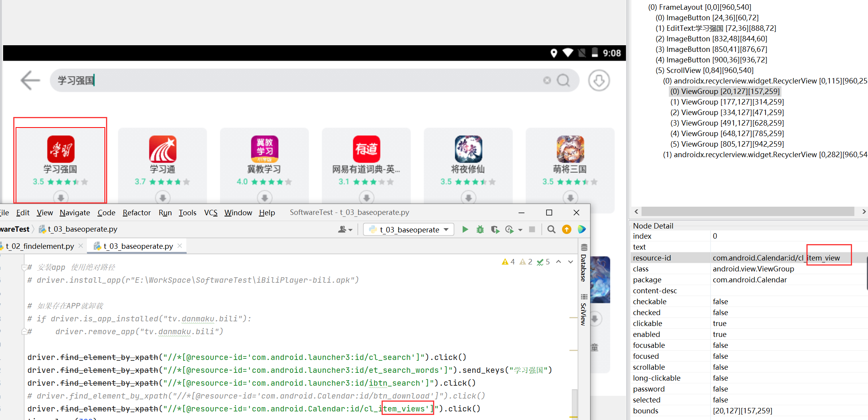Screen dimensions: 868x420
Task: Open the VCS menu
Action: tap(211, 213)
